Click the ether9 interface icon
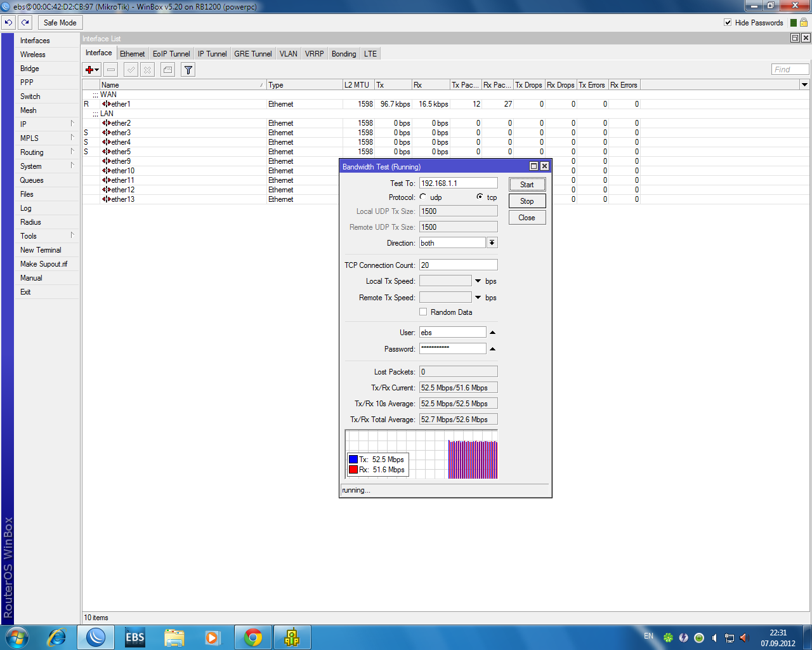 pos(107,161)
